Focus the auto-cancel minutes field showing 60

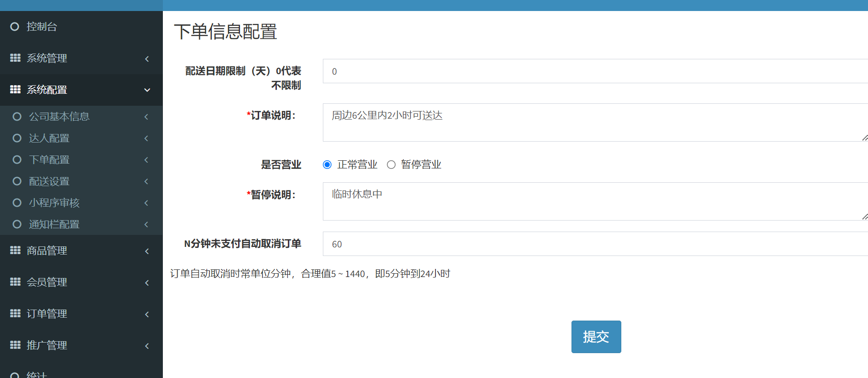pos(594,244)
